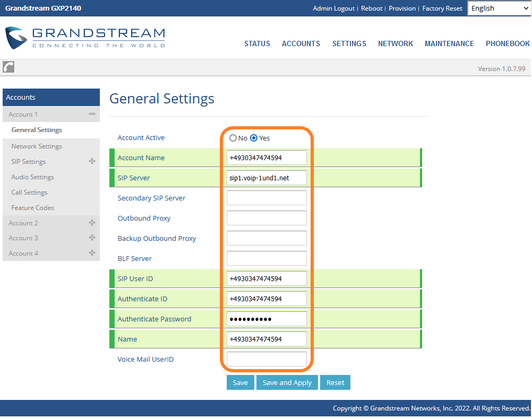This screenshot has height=419, width=532.
Task: Click the 'Backup Outbound Proxy' label
Action: [157, 238]
